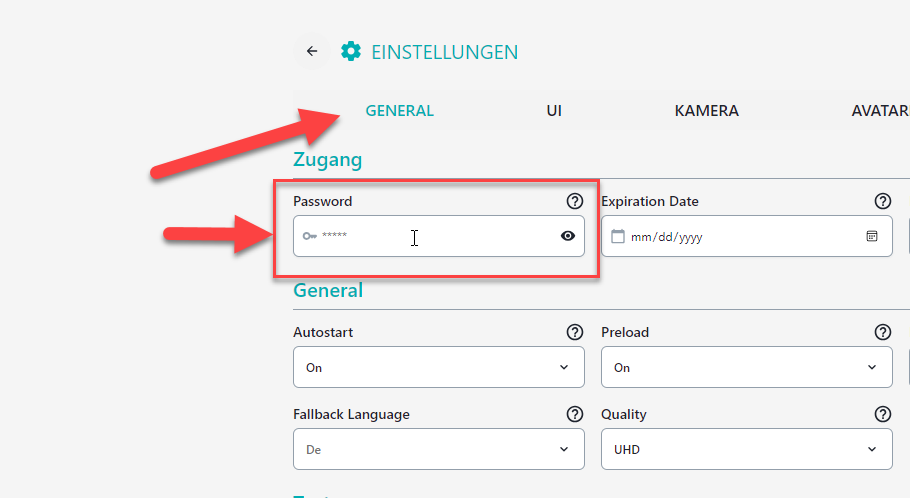910x498 pixels.
Task: Click the mm/dd/yyyy expiration date field
Action: [746, 236]
